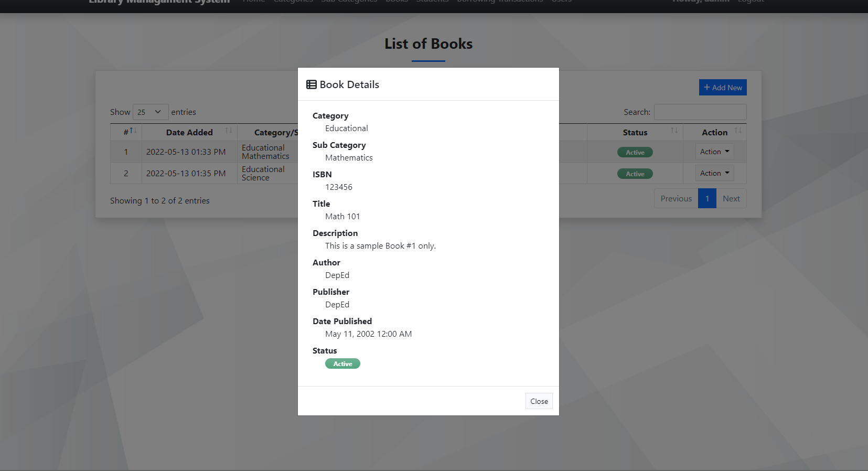Sort table by Status column
This screenshot has width=868, height=471.
[x=635, y=132]
